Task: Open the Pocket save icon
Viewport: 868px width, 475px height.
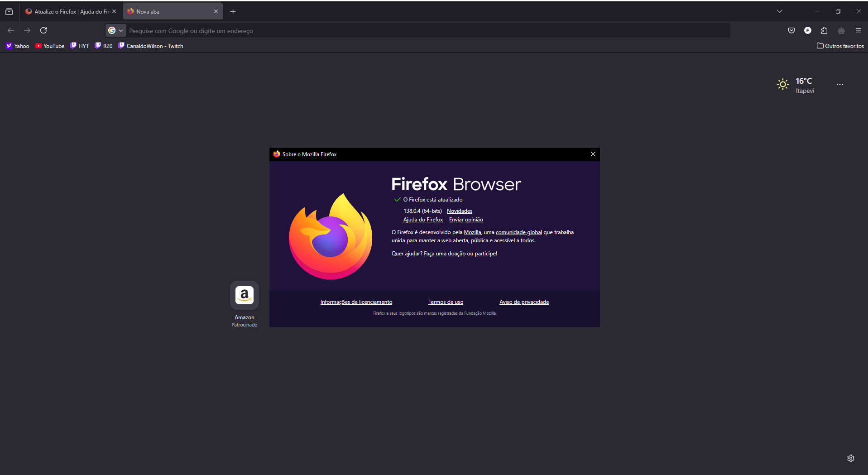Action: 791,30
